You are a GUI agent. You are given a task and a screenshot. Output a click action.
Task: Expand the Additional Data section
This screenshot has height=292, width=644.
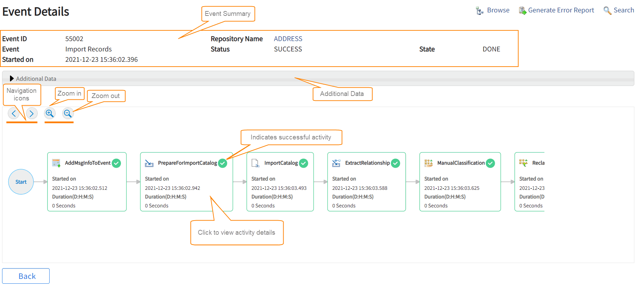point(12,79)
